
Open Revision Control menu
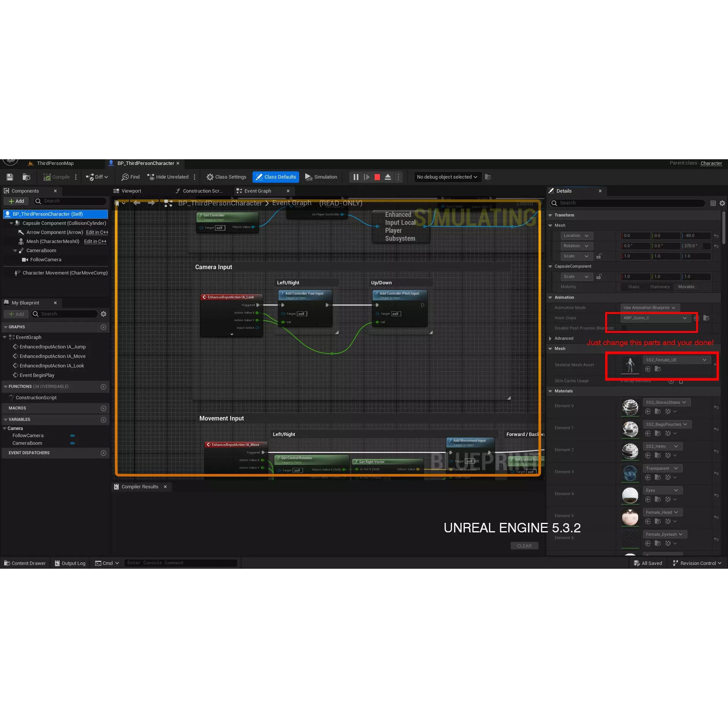pos(697,563)
